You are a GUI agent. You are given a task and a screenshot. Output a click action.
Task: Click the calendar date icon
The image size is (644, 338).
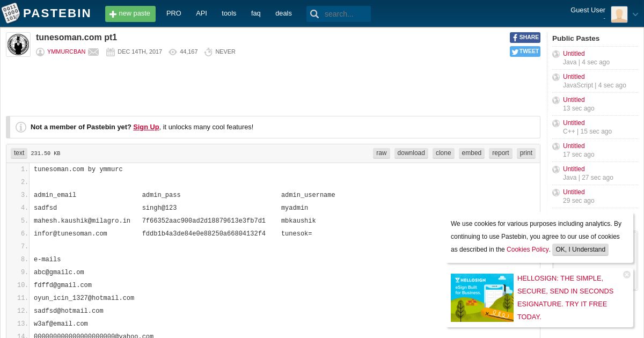click(x=111, y=52)
